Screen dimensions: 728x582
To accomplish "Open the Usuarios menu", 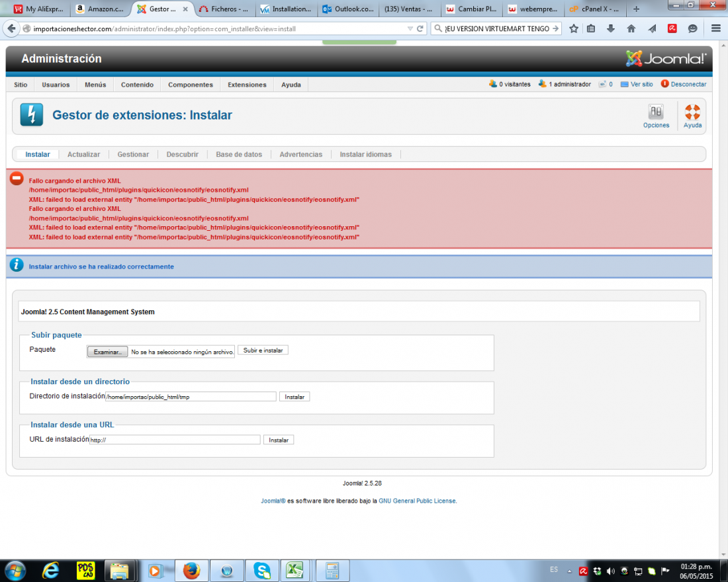I will point(56,85).
